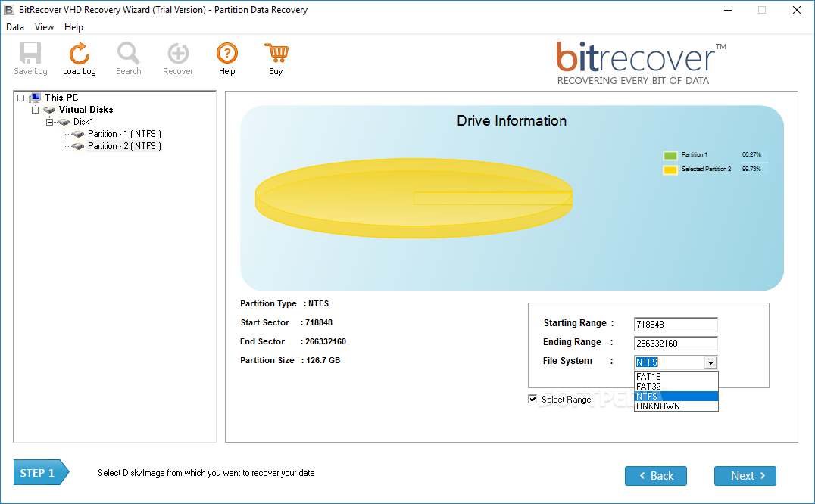Click the BitRecover app icon in title bar
The image size is (815, 504).
tap(9, 10)
